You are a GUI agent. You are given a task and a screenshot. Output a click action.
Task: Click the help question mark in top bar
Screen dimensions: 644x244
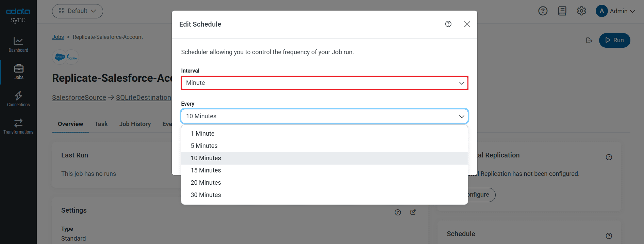click(x=543, y=11)
